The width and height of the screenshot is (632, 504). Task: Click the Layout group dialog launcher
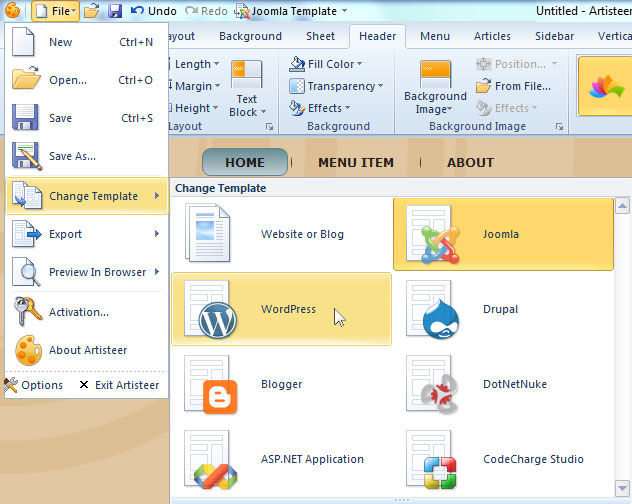269,127
